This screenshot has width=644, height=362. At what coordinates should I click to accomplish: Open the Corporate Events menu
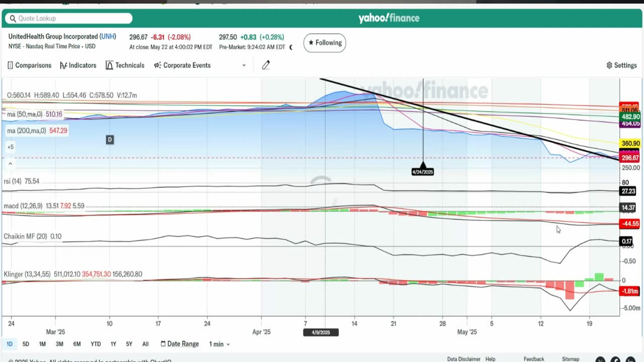(182, 65)
